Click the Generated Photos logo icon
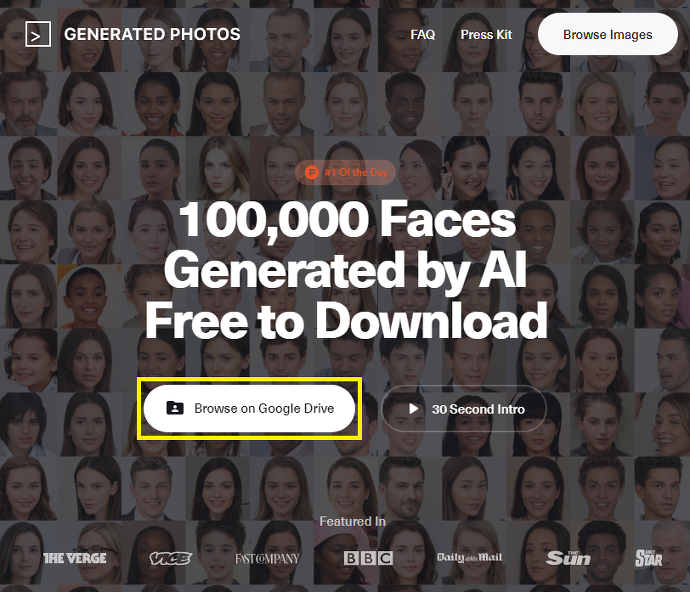690x592 pixels. pos(38,34)
